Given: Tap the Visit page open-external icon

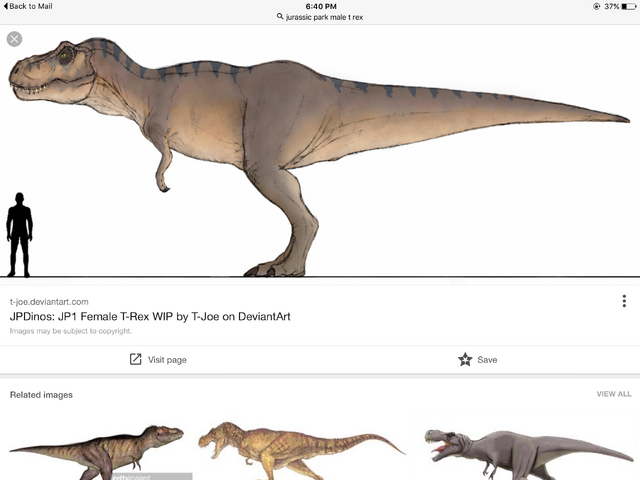Looking at the screenshot, I should point(136,359).
